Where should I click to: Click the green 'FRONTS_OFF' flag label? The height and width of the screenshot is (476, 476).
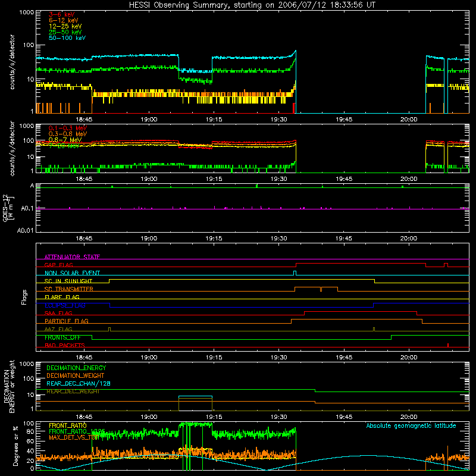63,337
